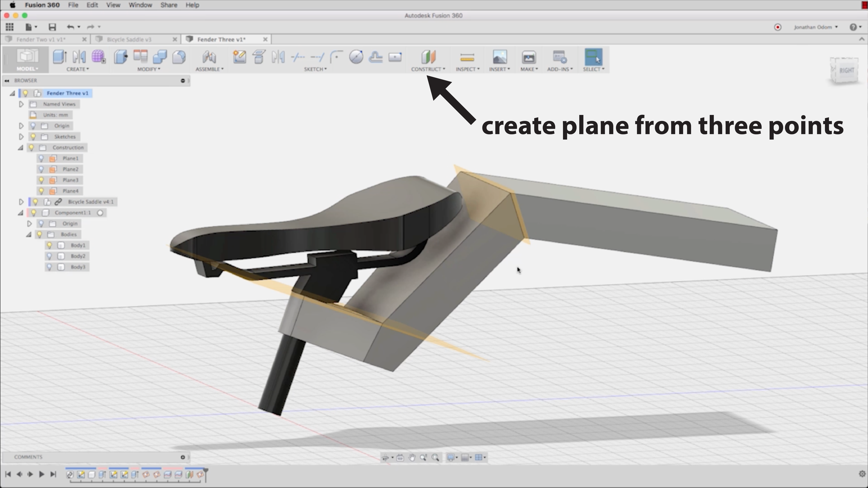Select the Measure tool under Inspect
The height and width of the screenshot is (488, 868).
click(x=467, y=57)
